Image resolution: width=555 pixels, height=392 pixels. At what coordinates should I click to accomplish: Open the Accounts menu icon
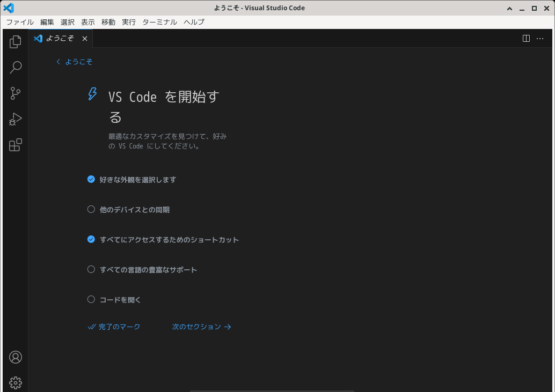click(15, 357)
